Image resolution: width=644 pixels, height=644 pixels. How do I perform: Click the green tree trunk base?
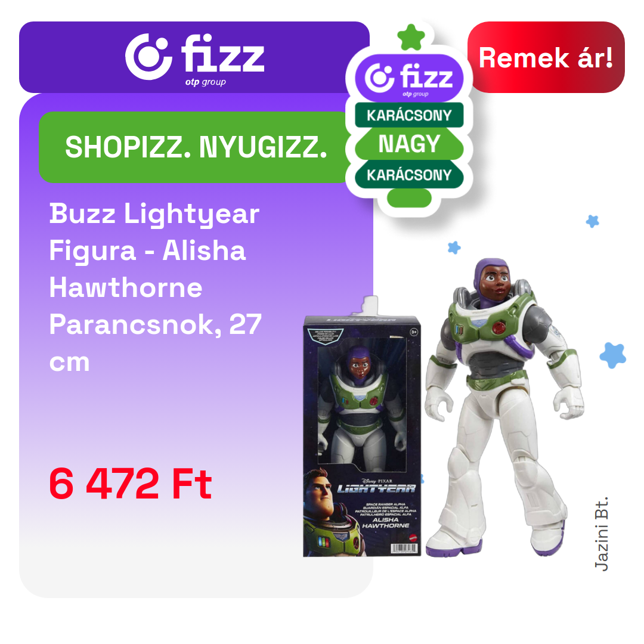[x=409, y=198]
